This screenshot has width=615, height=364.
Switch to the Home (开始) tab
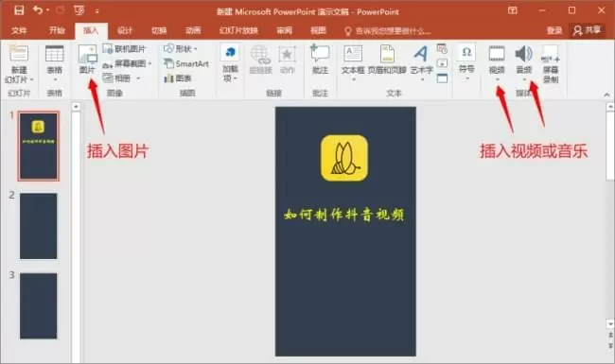click(57, 30)
